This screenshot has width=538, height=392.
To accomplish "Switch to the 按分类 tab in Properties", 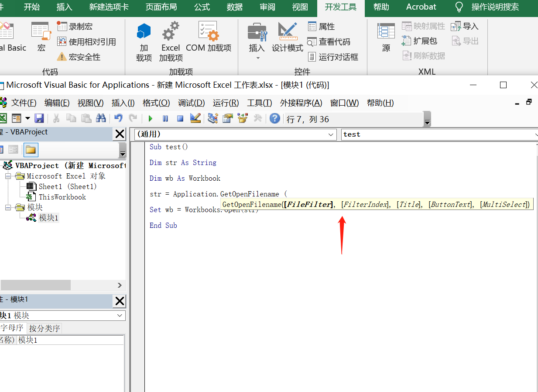I will click(43, 327).
